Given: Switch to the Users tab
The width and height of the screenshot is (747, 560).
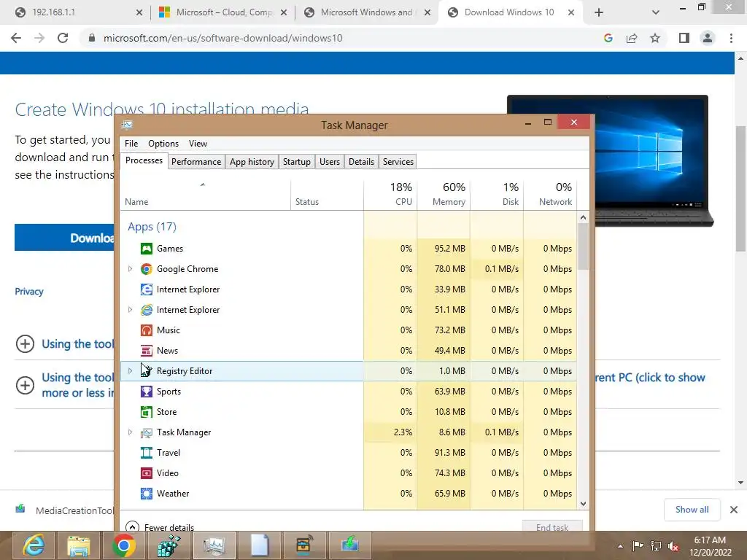Looking at the screenshot, I should click(x=330, y=162).
